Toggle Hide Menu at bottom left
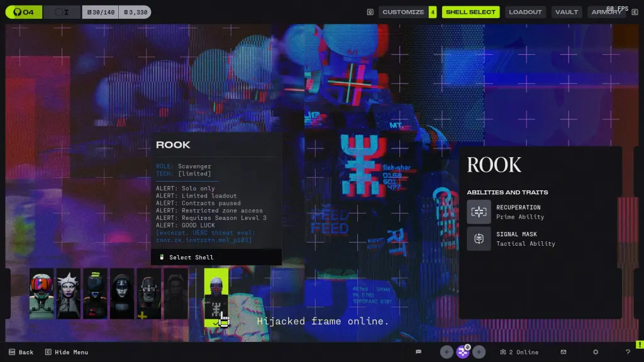Screen dimensions: 644x362 point(67,352)
